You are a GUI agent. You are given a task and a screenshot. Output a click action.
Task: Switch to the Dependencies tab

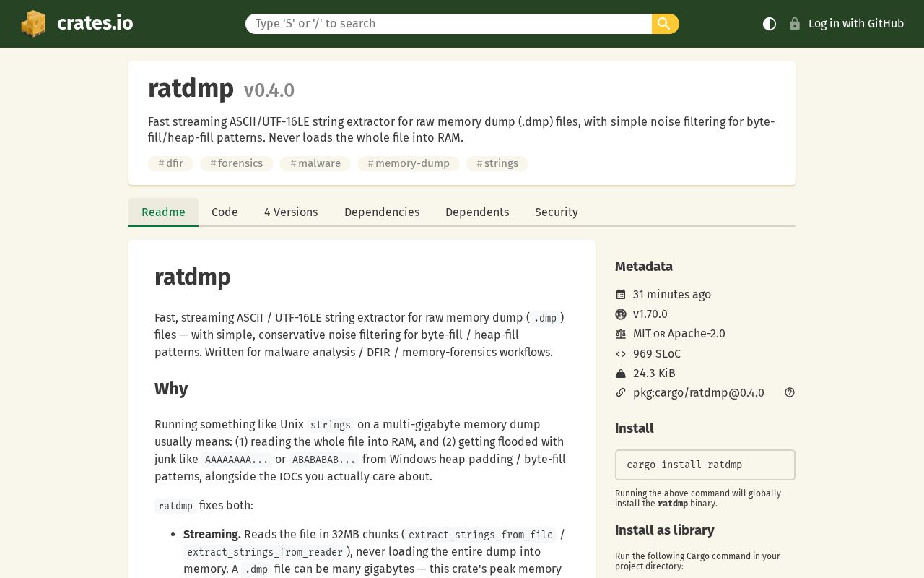382,212
